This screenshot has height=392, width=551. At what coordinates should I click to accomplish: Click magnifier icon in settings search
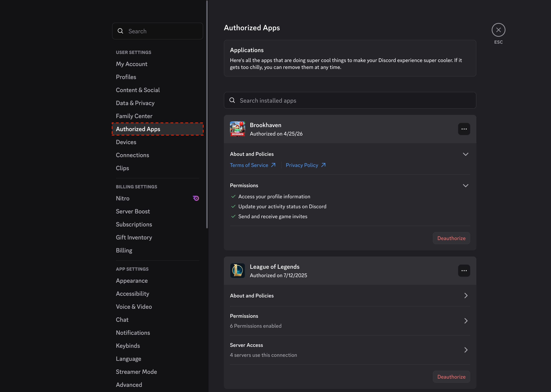(x=120, y=31)
